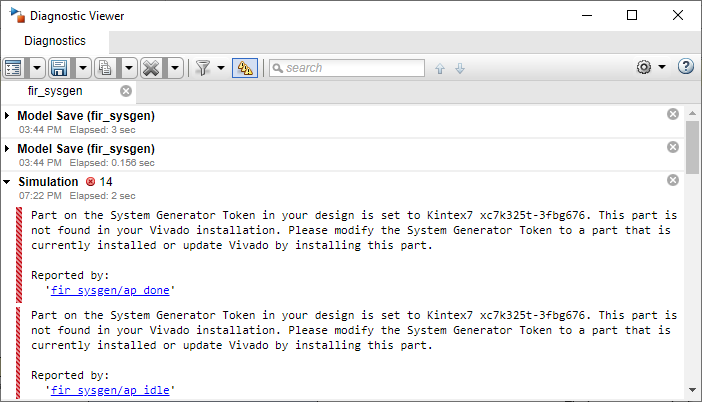Open the copy options dropdown arrow
The width and height of the screenshot is (702, 402).
point(129,68)
